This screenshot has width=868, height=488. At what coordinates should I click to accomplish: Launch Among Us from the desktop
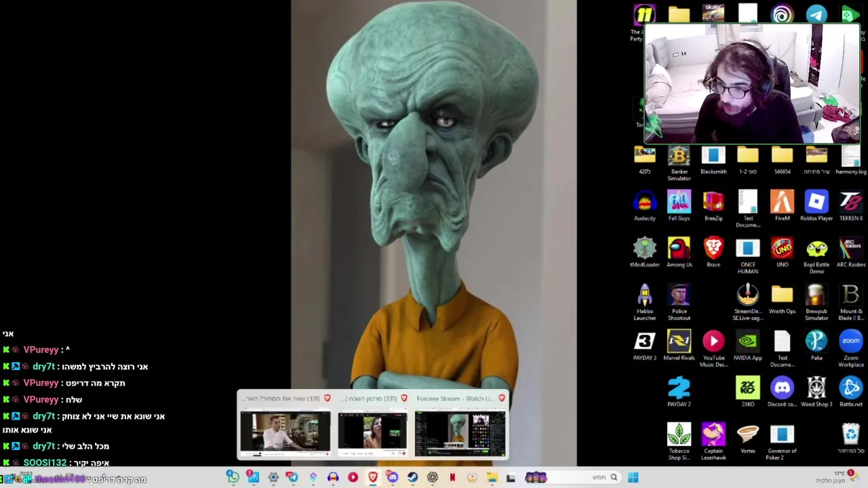679,253
